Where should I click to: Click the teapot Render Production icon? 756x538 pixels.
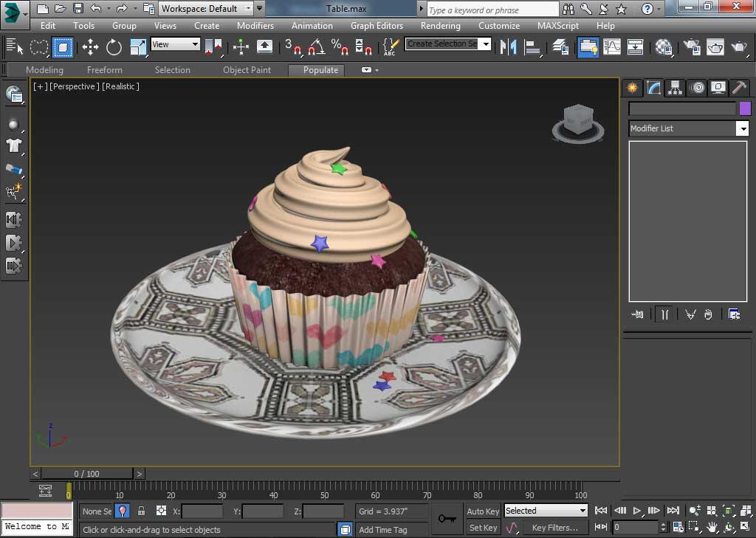(739, 47)
